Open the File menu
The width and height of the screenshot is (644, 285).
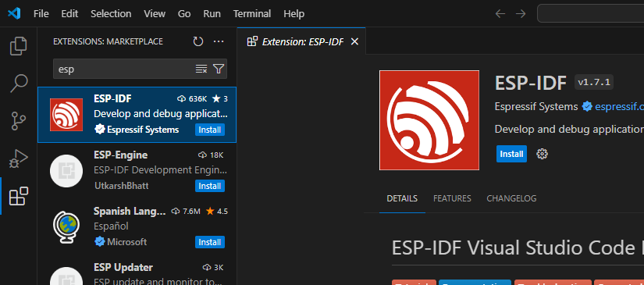(x=41, y=13)
